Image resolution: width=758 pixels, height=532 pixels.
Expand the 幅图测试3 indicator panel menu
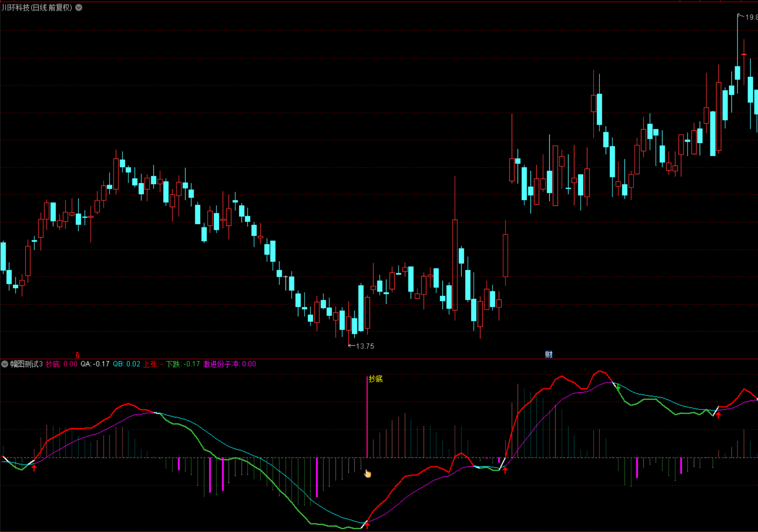(x=5, y=364)
